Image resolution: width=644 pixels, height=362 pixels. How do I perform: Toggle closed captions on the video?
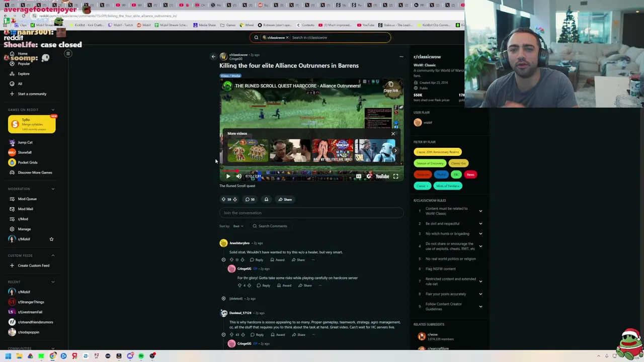point(358,176)
